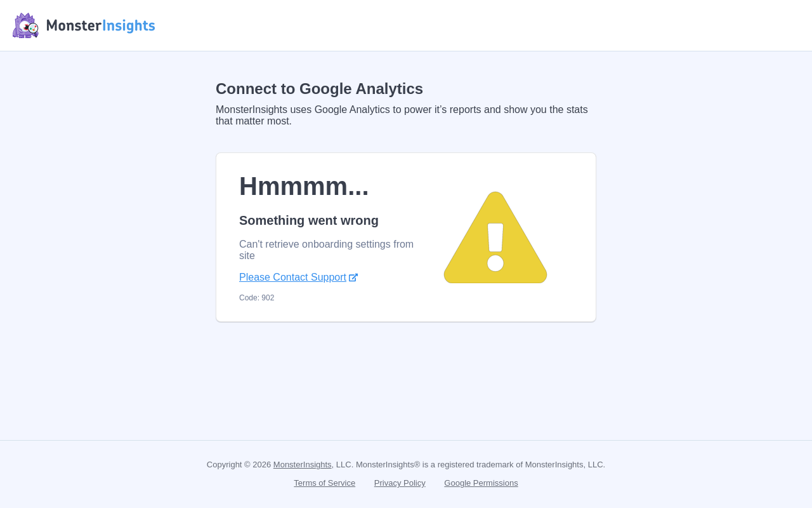Click the Hmmmm... error heading
Viewport: 812px width, 508px height.
pyautogui.click(x=304, y=186)
